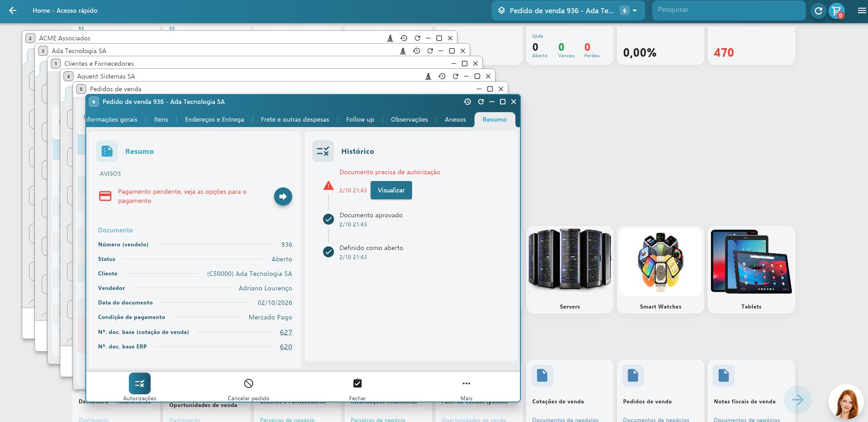Click the 0,00% indicator card
The image size is (868, 422).
click(x=661, y=45)
